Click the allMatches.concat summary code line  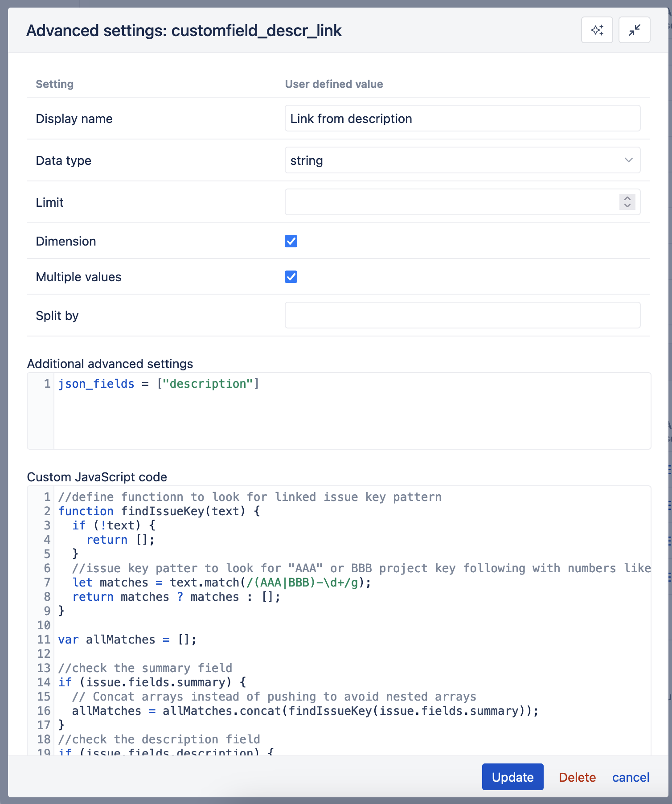coord(305,711)
